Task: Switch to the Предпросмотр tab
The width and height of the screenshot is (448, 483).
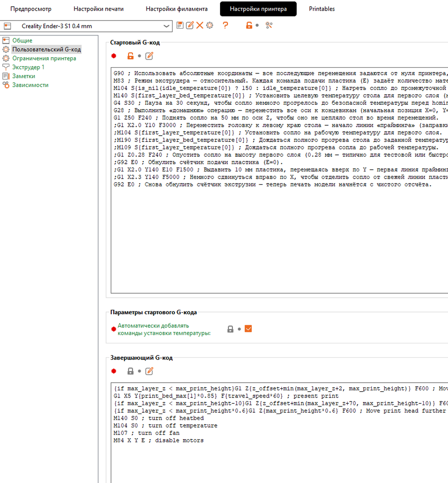Action: (31, 9)
